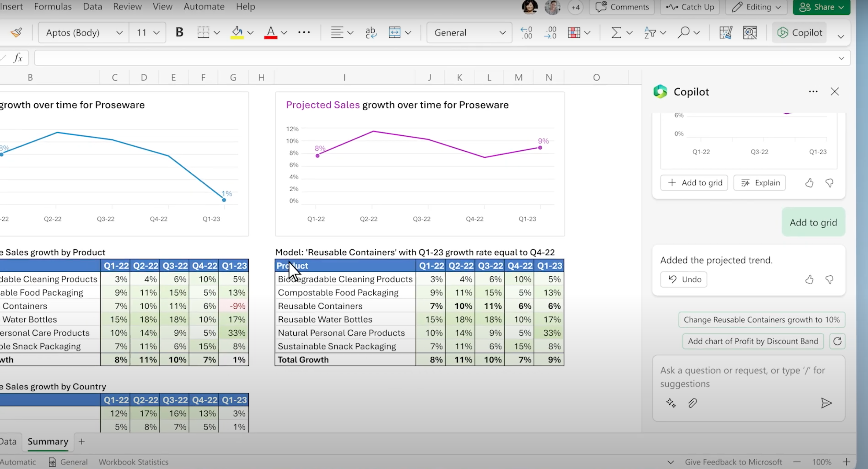Open the General number format dropdown
This screenshot has height=469, width=868.
(x=469, y=33)
